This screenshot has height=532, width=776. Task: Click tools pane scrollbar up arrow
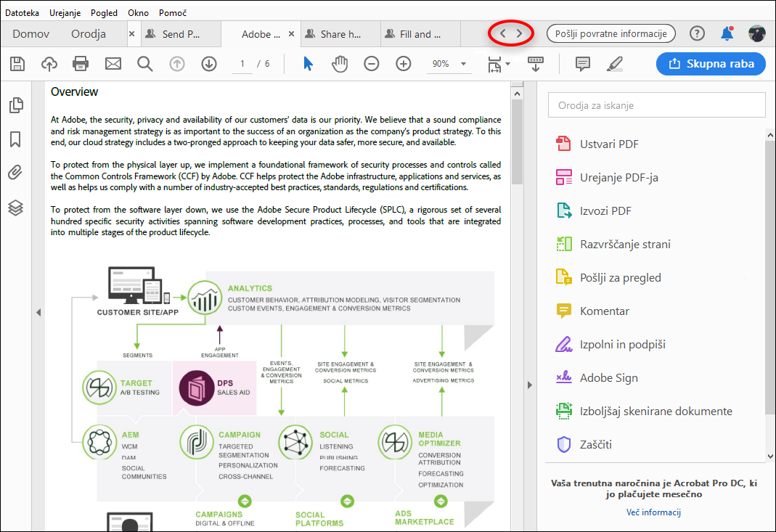770,134
